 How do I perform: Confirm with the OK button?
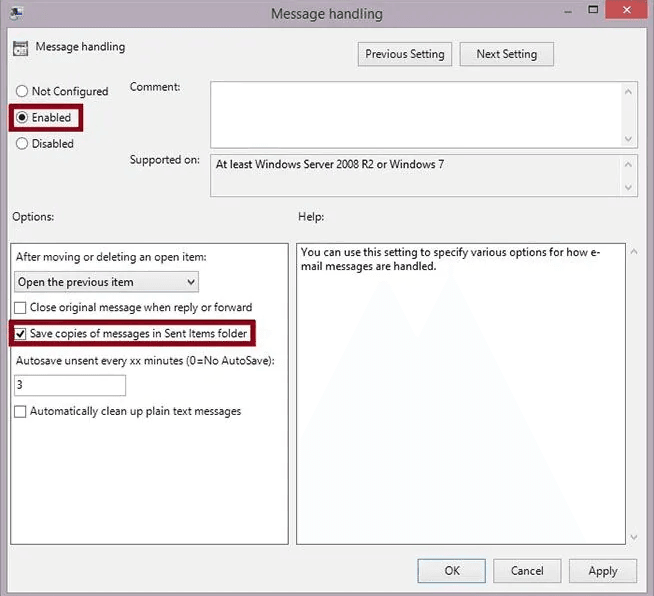[452, 571]
